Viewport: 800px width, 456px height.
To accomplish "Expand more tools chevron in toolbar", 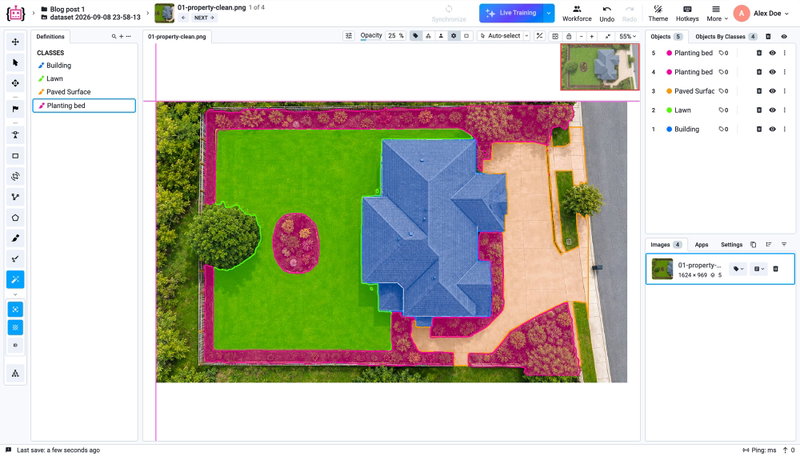I will (x=15, y=295).
